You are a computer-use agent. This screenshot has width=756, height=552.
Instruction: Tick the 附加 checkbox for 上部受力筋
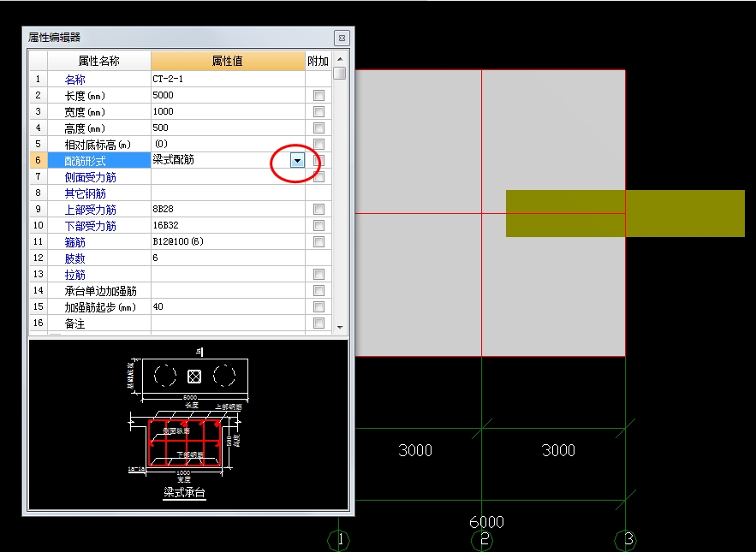318,209
